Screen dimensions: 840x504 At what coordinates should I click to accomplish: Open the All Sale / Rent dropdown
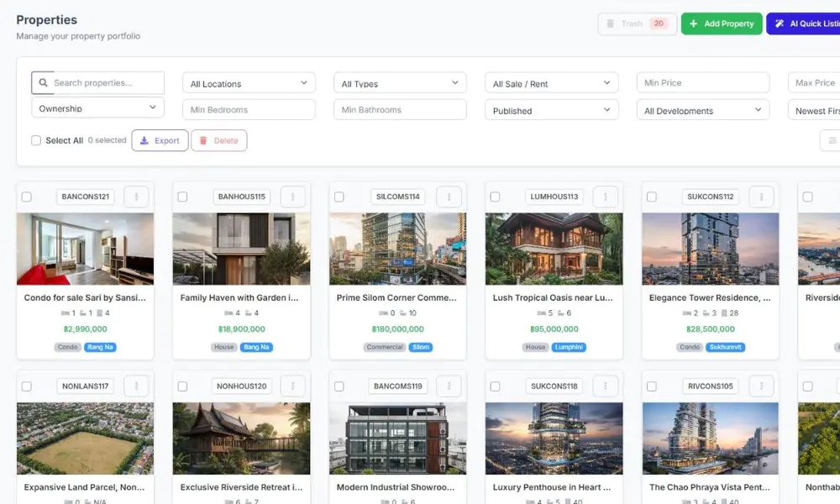pos(551,83)
